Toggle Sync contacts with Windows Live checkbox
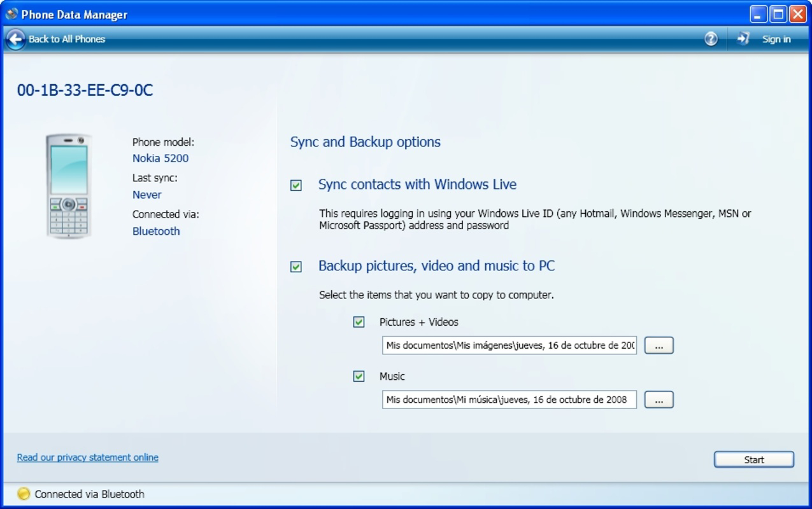The width and height of the screenshot is (812, 509). [296, 185]
